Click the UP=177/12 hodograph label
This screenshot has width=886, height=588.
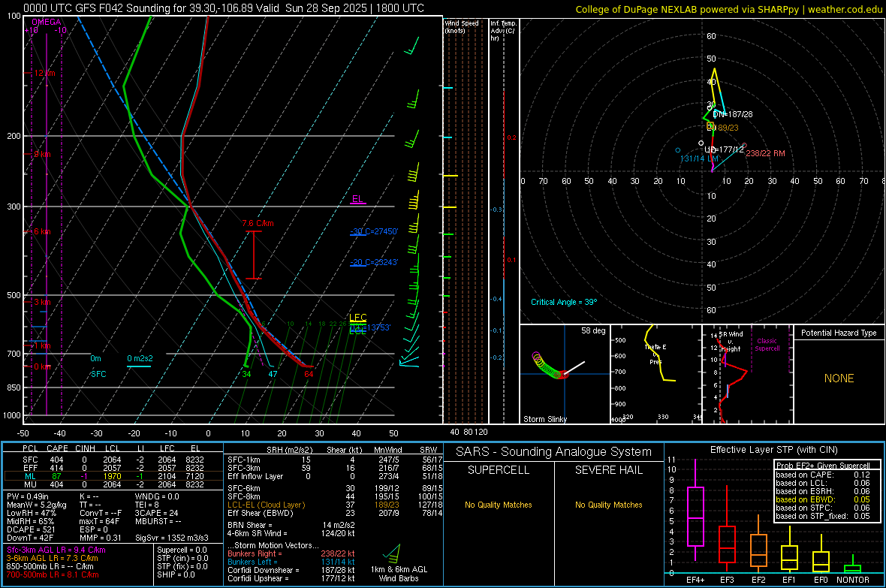(x=724, y=150)
